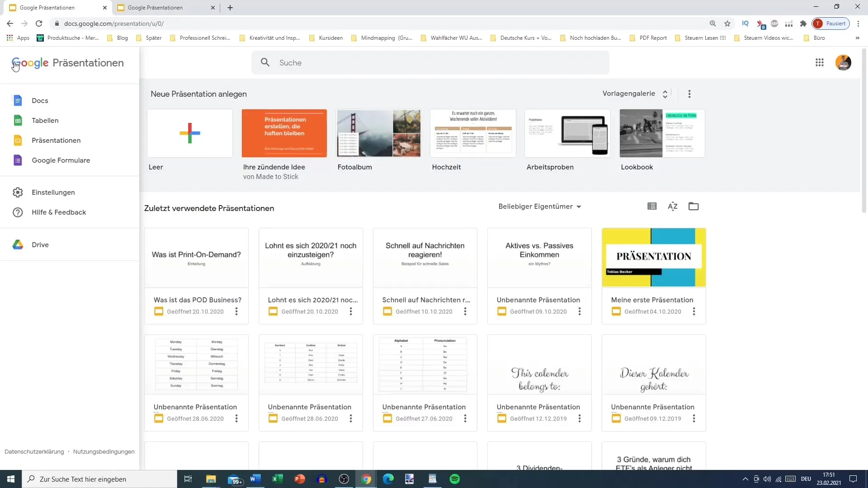Open more options next to Vorlagengalerie

tap(689, 94)
